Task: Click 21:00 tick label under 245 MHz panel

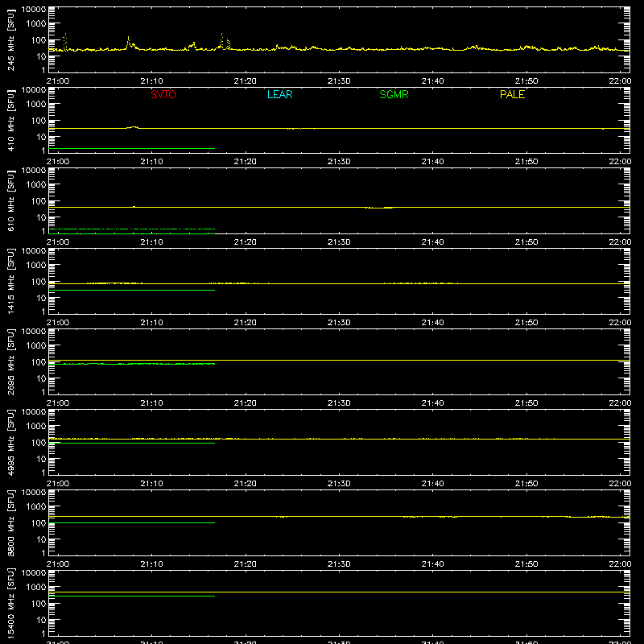Action: pos(58,81)
